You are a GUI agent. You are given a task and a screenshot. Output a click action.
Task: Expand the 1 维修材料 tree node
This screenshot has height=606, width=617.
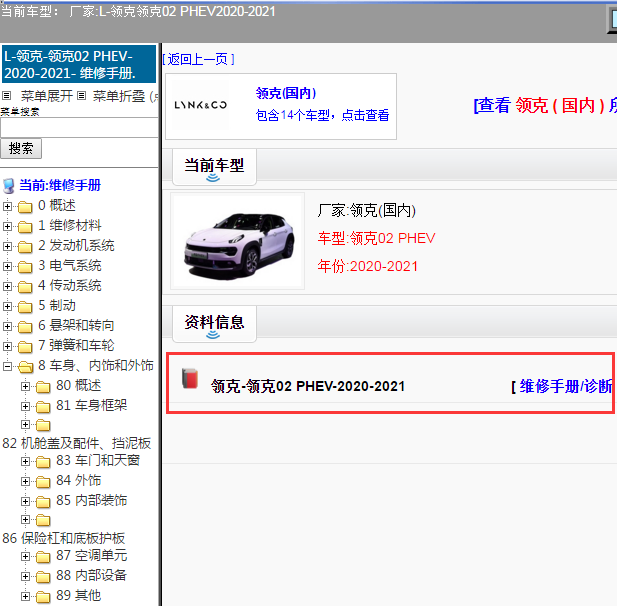7,226
